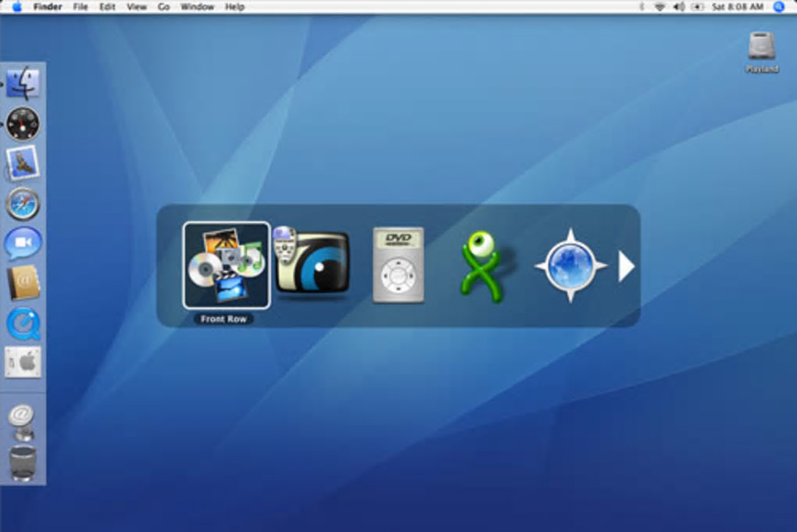Open AirPort Wi-Fi status menu
Viewport: 797px width, 532px height.
coord(659,6)
